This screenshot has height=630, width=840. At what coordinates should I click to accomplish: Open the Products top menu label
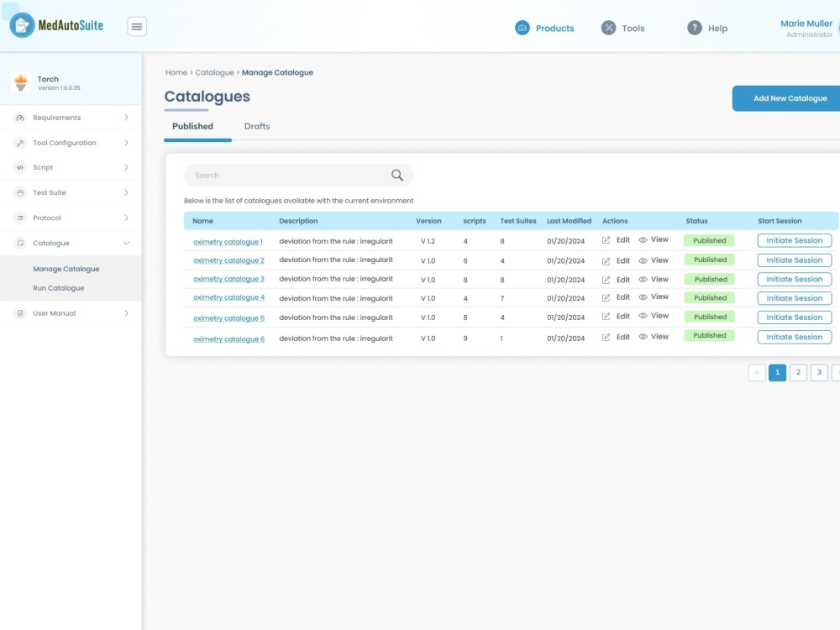[555, 29]
